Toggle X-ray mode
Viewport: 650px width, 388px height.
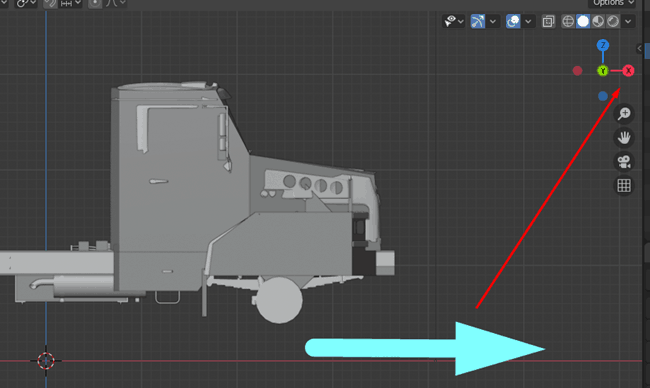(548, 21)
